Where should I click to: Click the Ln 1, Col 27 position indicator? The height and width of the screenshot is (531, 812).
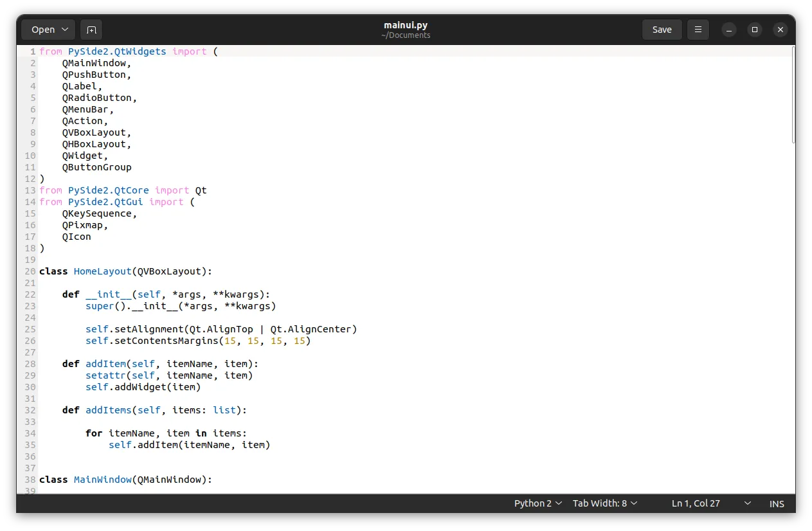pos(696,503)
